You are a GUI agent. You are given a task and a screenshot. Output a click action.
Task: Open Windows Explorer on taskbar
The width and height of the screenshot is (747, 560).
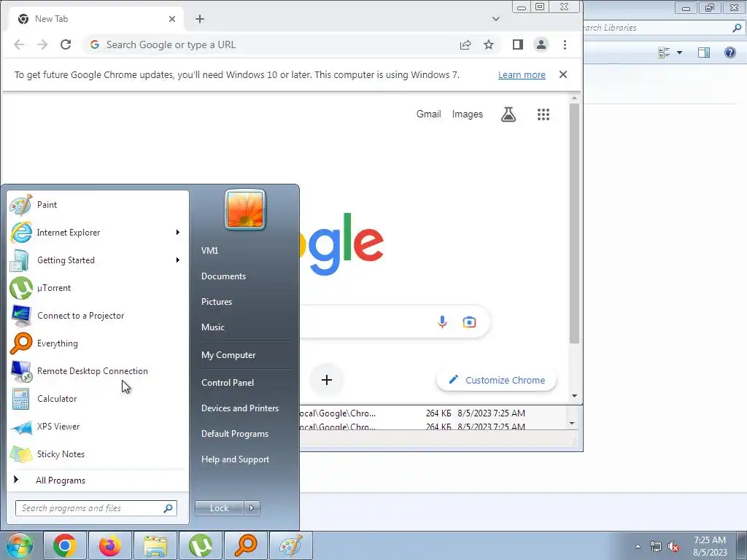tap(155, 545)
